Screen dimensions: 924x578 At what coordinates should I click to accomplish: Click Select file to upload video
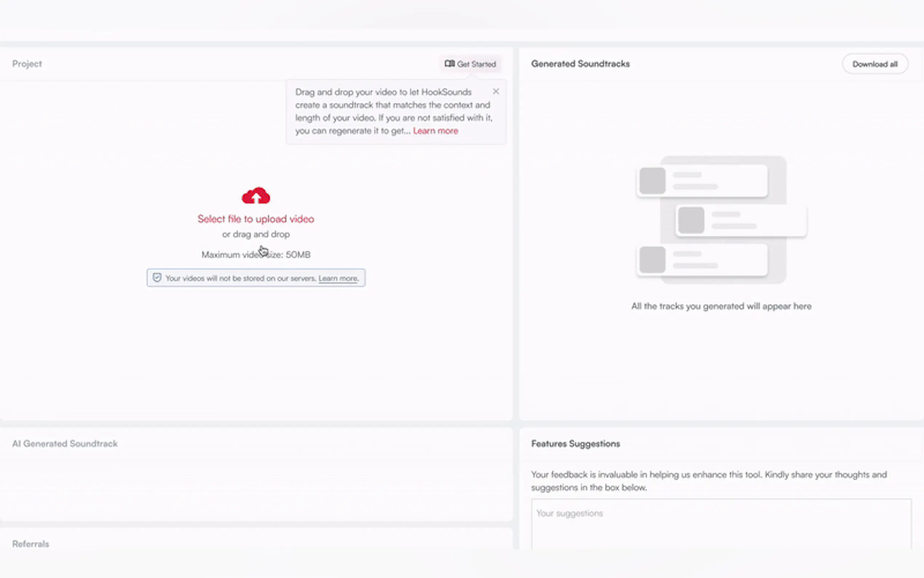click(255, 219)
